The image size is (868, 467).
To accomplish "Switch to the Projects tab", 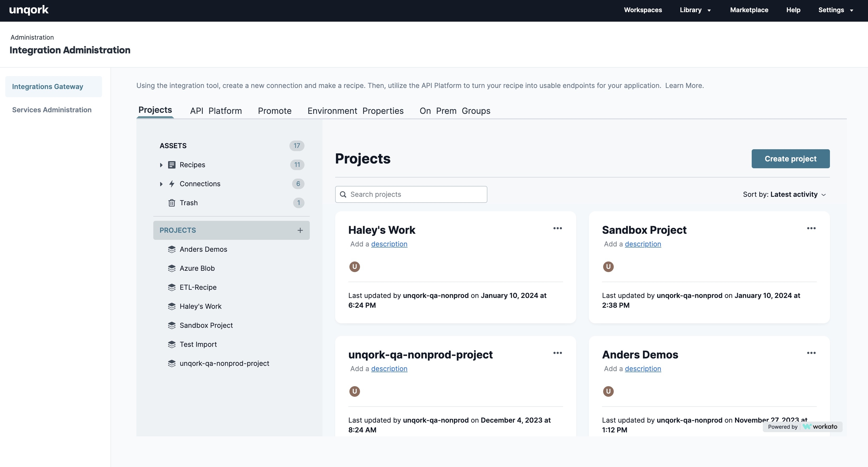I will (155, 110).
